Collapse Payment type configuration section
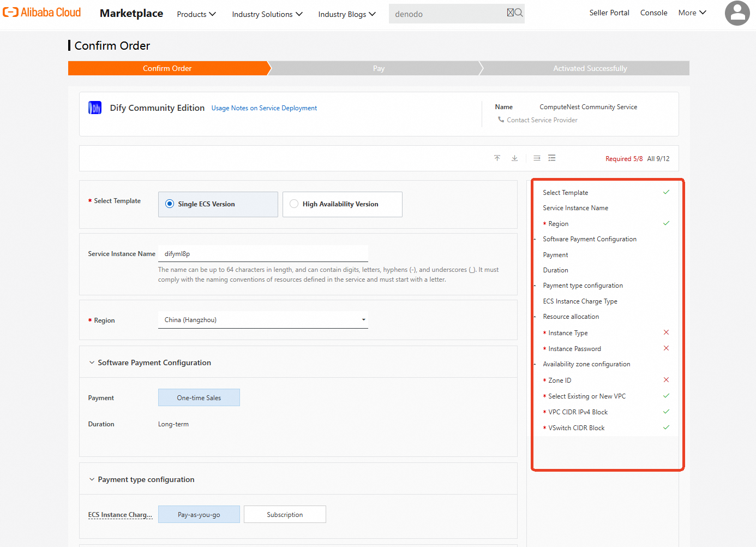Viewport: 756px width, 547px height. tap(92, 479)
